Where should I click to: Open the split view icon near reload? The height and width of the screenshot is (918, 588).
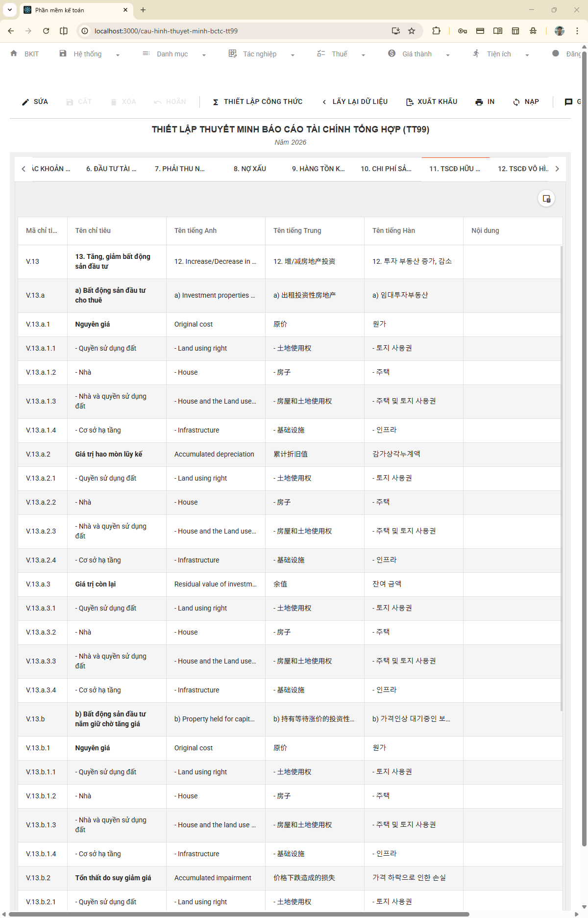click(64, 31)
